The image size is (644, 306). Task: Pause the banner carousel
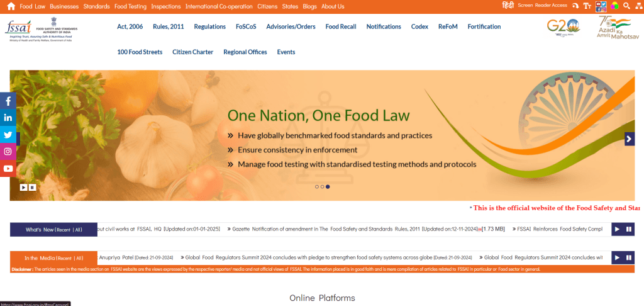click(33, 187)
